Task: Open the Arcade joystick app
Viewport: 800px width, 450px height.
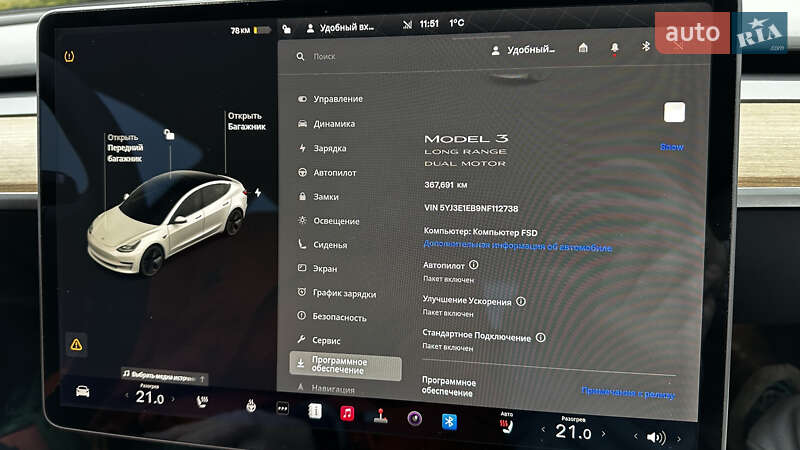Action: 381,416
